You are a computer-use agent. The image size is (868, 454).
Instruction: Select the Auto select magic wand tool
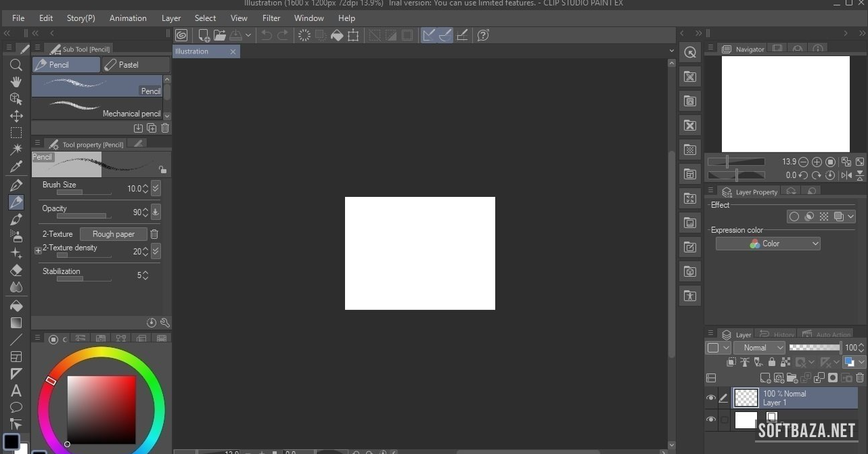click(16, 150)
